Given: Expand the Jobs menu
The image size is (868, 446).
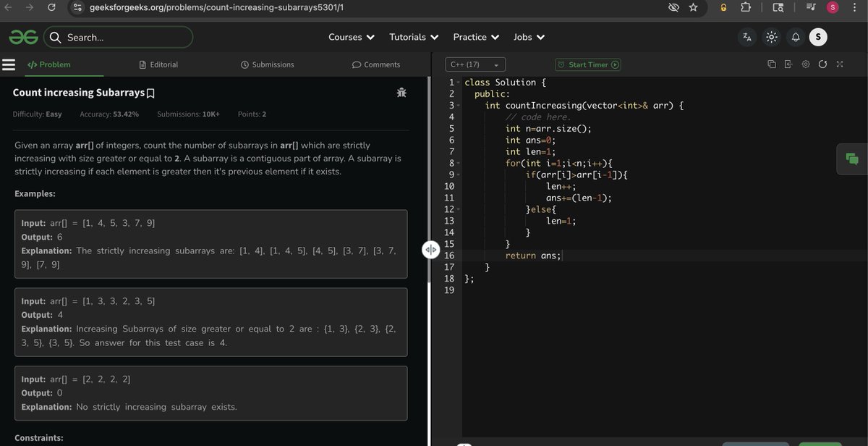Looking at the screenshot, I should pos(529,37).
